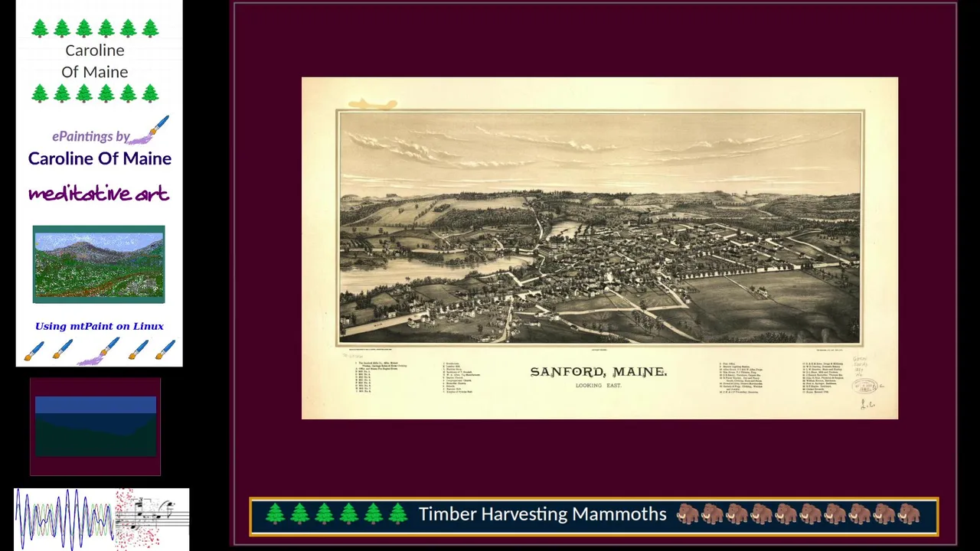Click the "meditative art" handwritten text
This screenshot has width=980, height=551.
click(x=99, y=194)
